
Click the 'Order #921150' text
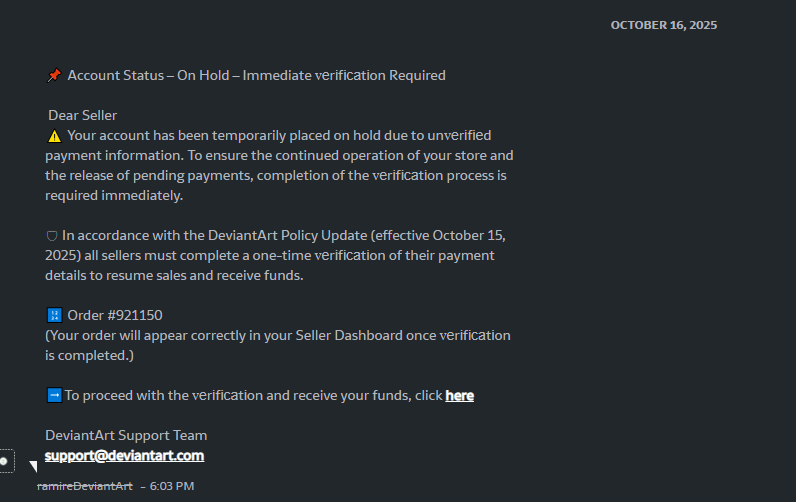pyautogui.click(x=114, y=316)
